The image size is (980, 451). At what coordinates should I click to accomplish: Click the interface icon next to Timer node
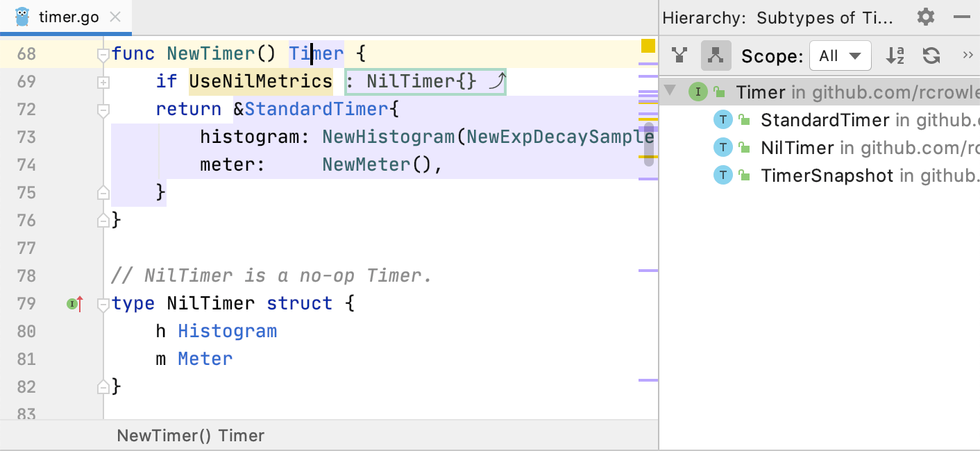(698, 92)
